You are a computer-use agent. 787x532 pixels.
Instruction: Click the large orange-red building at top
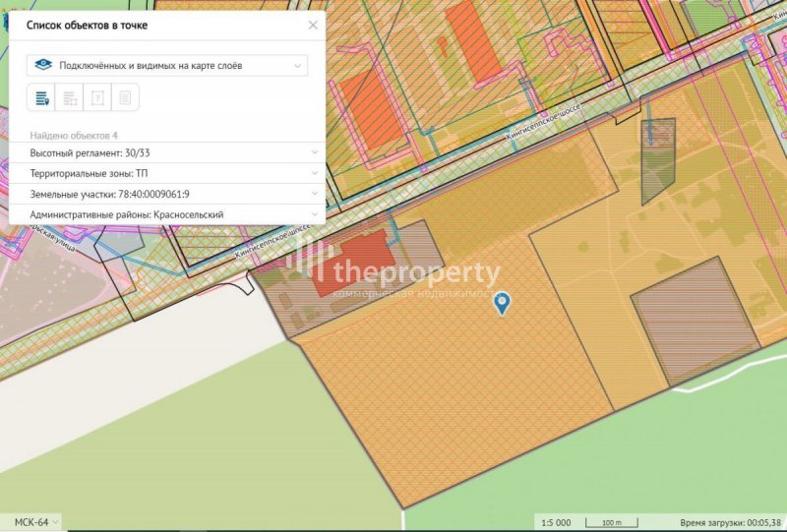pos(473,41)
